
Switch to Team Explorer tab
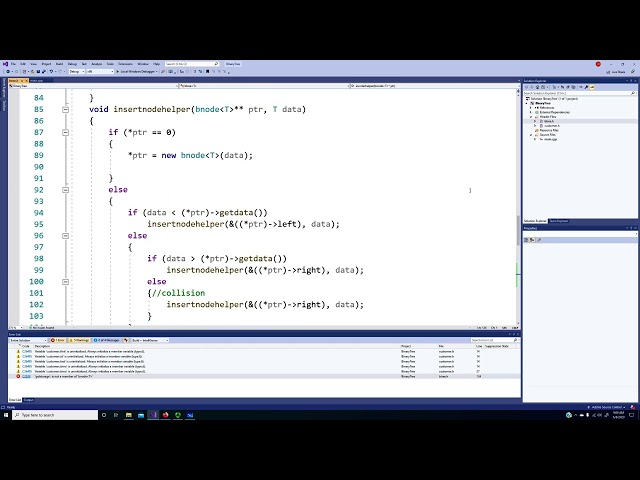point(559,221)
